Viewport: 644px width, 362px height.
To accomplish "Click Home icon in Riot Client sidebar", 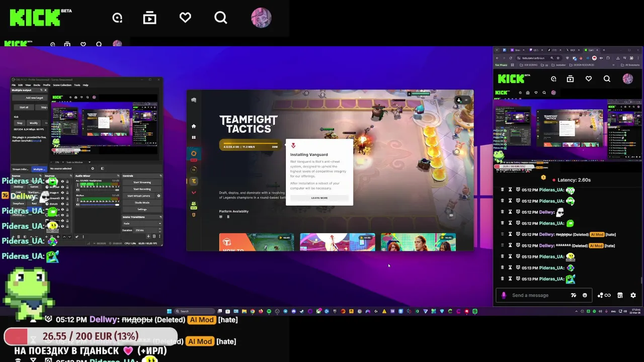I will click(x=194, y=126).
